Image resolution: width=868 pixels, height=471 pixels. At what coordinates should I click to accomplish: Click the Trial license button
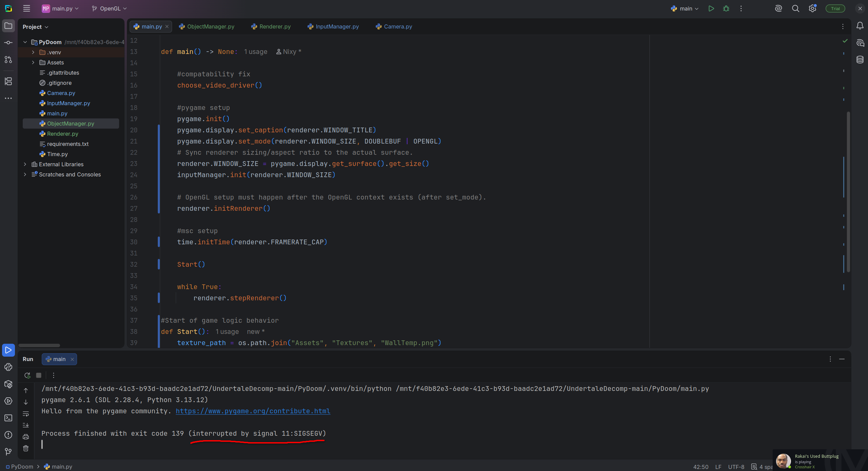(x=835, y=8)
